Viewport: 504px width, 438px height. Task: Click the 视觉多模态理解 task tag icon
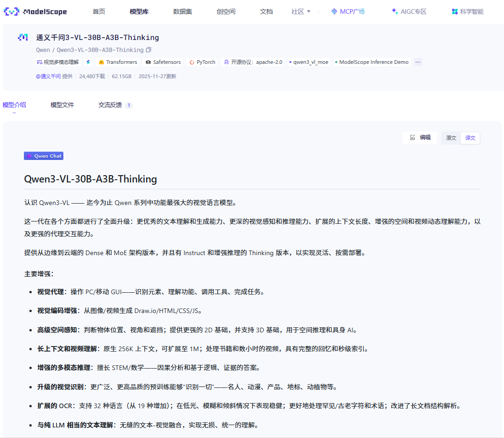tap(40, 62)
